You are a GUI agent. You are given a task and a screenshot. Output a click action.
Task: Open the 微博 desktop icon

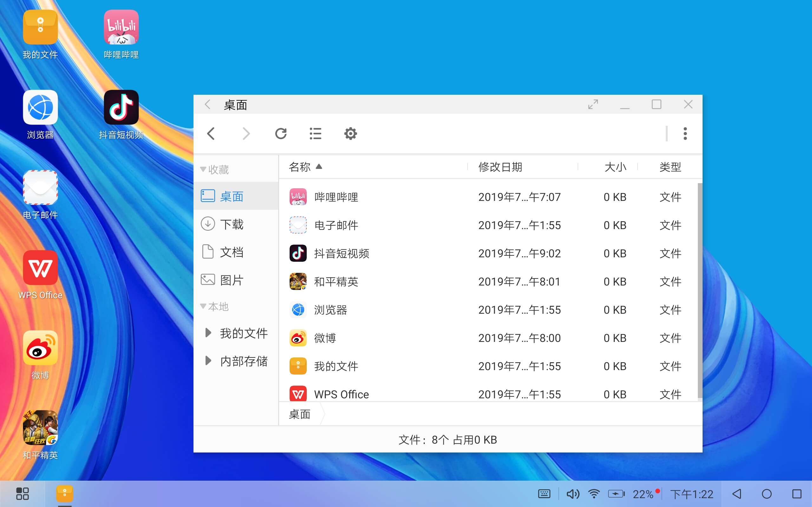point(40,348)
